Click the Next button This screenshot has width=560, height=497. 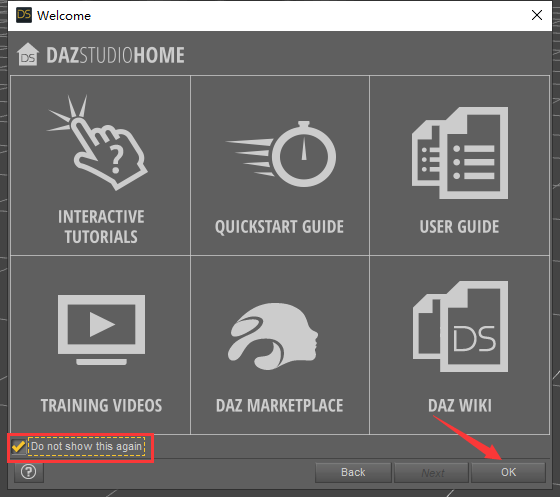pos(432,472)
